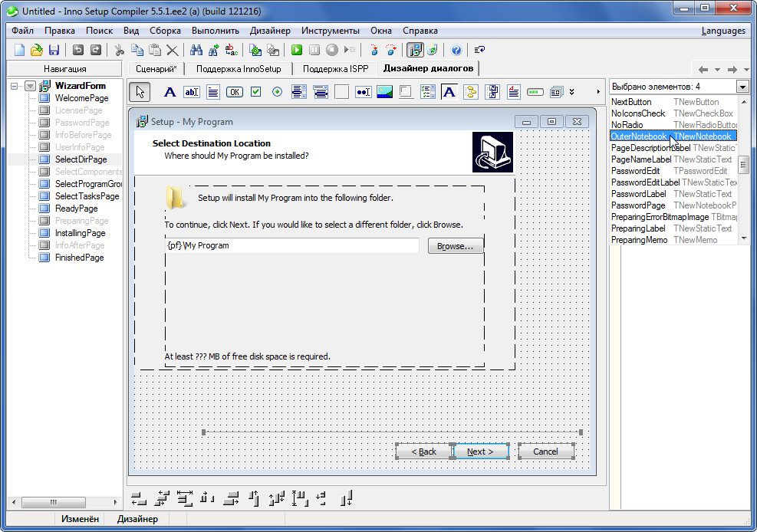Select the memo (multiline text) component

(213, 92)
